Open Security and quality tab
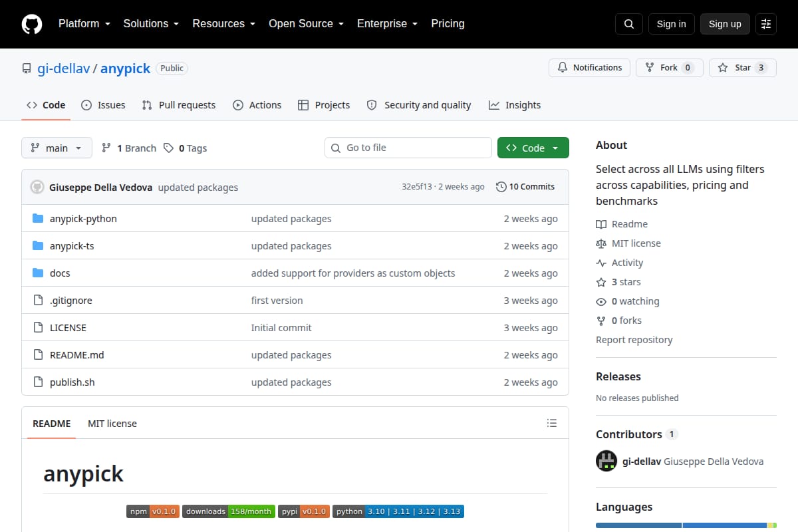 [419, 105]
